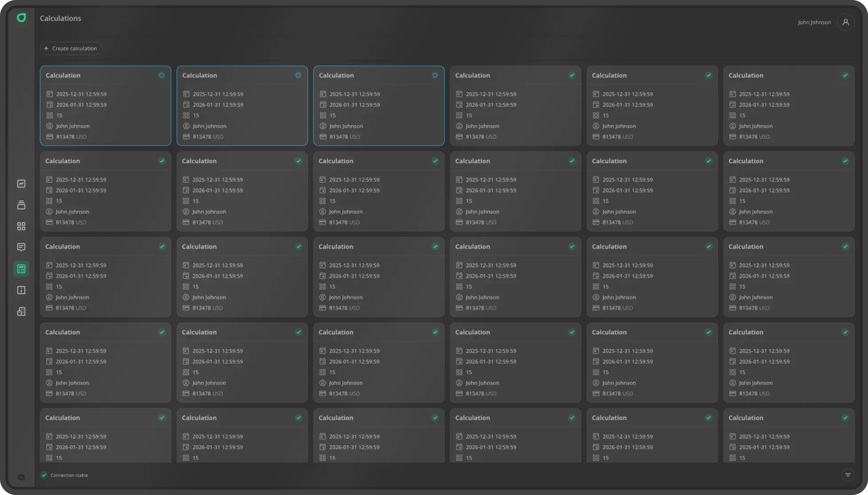Viewport: 868px width, 495px height.
Task: Click John Johnson name in header
Action: [x=814, y=22]
